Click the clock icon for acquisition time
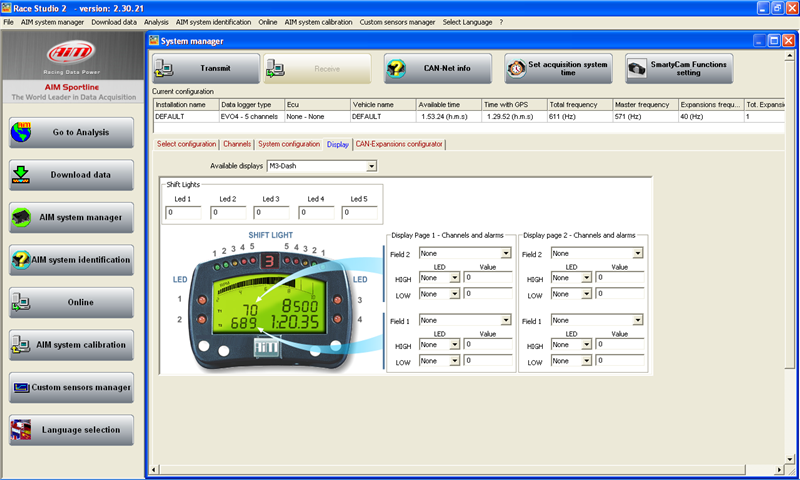 coord(516,69)
